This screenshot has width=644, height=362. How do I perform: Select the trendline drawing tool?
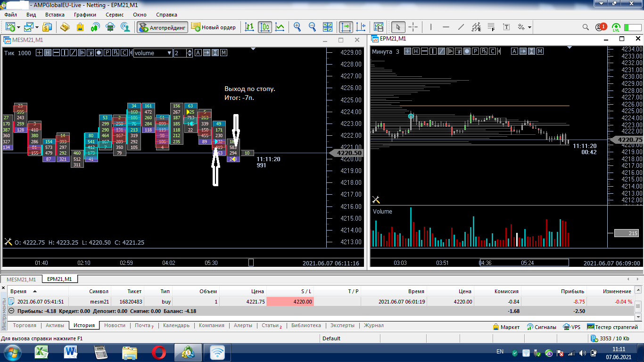point(461,27)
